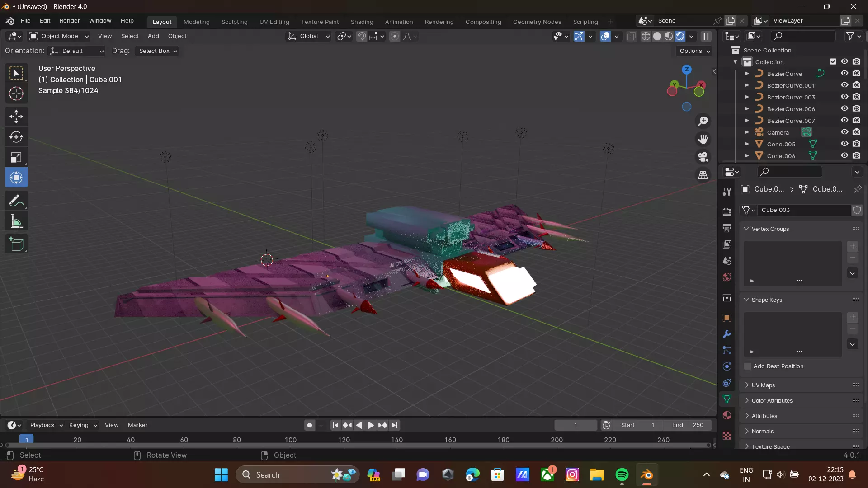The image size is (868, 488).
Task: Choose the Add Cube tool
Action: click(x=16, y=244)
